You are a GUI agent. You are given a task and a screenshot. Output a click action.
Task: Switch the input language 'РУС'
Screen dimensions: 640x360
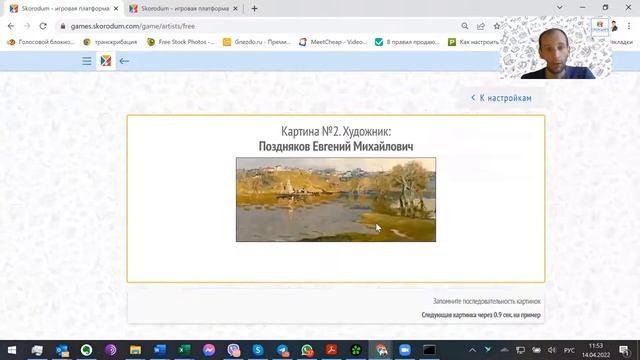tap(569, 350)
